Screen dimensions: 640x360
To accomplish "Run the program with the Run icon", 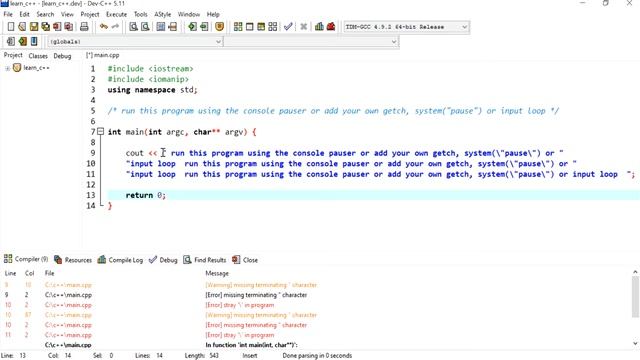I will tap(249, 27).
